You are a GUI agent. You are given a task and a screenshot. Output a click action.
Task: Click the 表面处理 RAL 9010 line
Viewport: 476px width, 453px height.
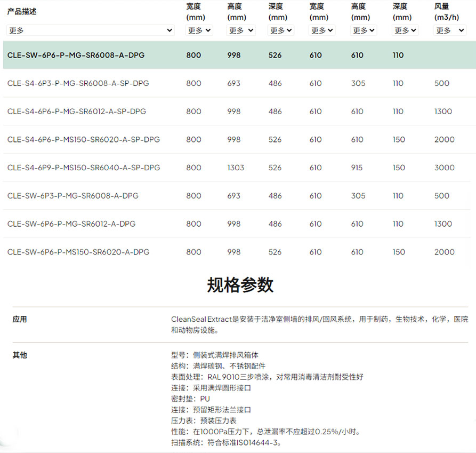268,377
